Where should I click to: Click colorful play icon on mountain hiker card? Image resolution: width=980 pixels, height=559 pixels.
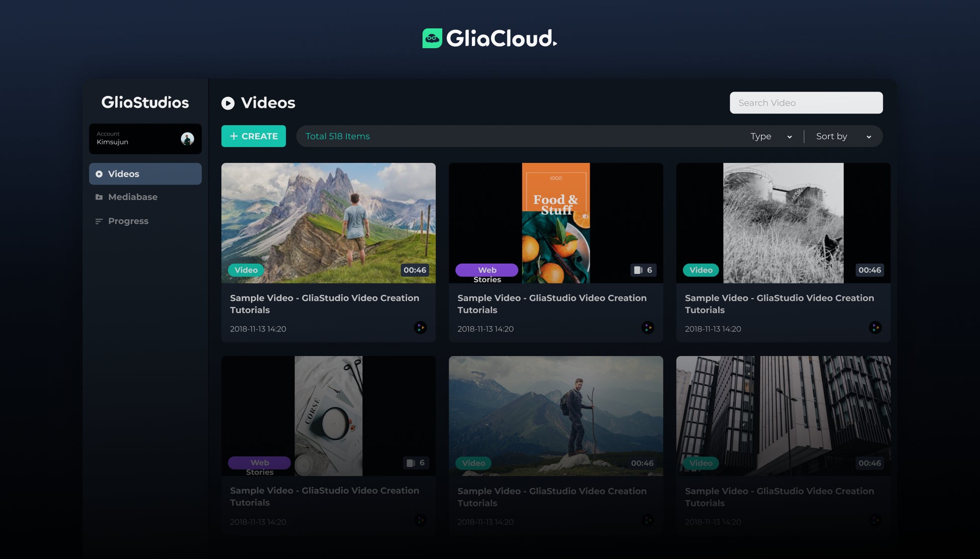point(420,328)
